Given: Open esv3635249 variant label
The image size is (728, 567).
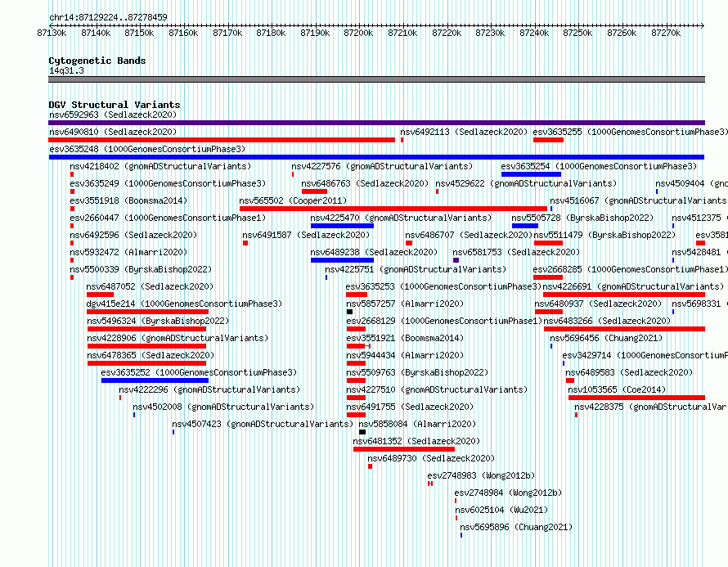Looking at the screenshot, I should coord(168,183).
